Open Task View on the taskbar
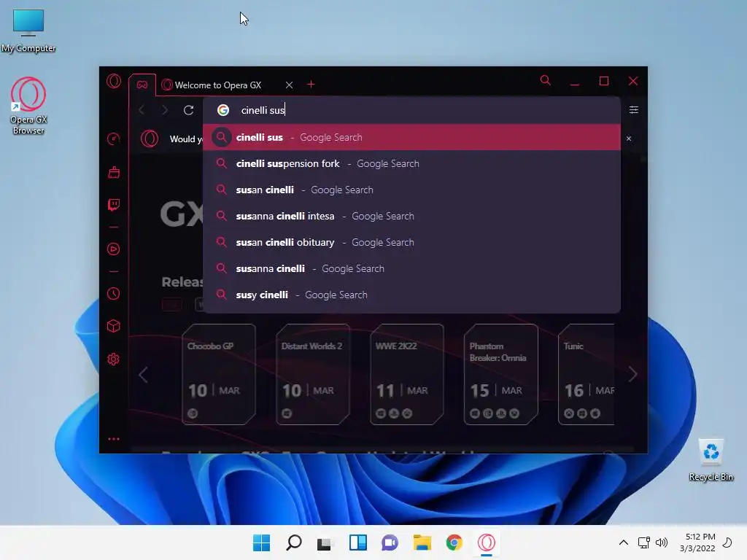 pyautogui.click(x=325, y=542)
